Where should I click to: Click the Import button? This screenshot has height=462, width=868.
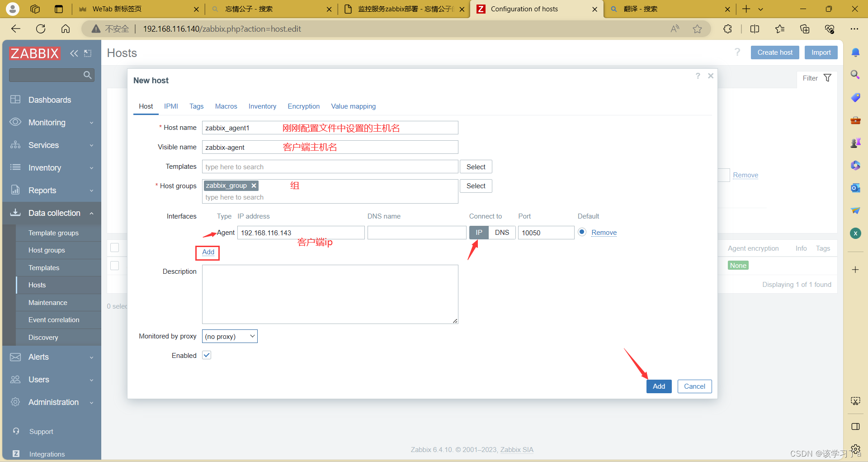coord(821,52)
